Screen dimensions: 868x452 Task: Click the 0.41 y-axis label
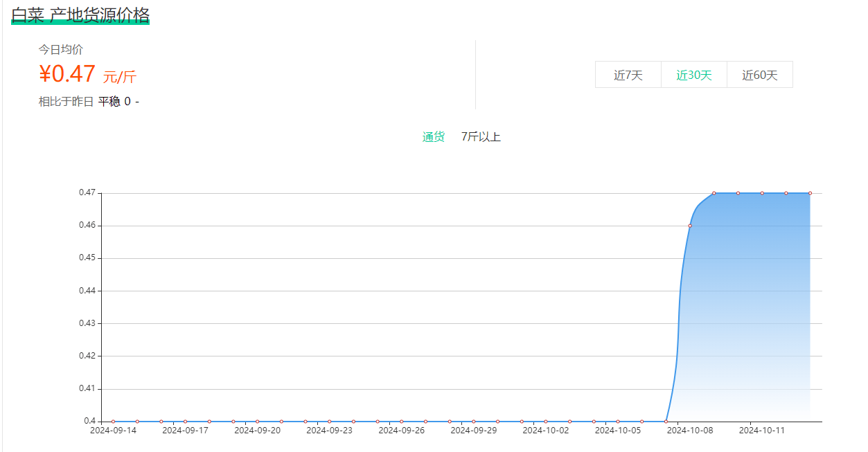87,388
